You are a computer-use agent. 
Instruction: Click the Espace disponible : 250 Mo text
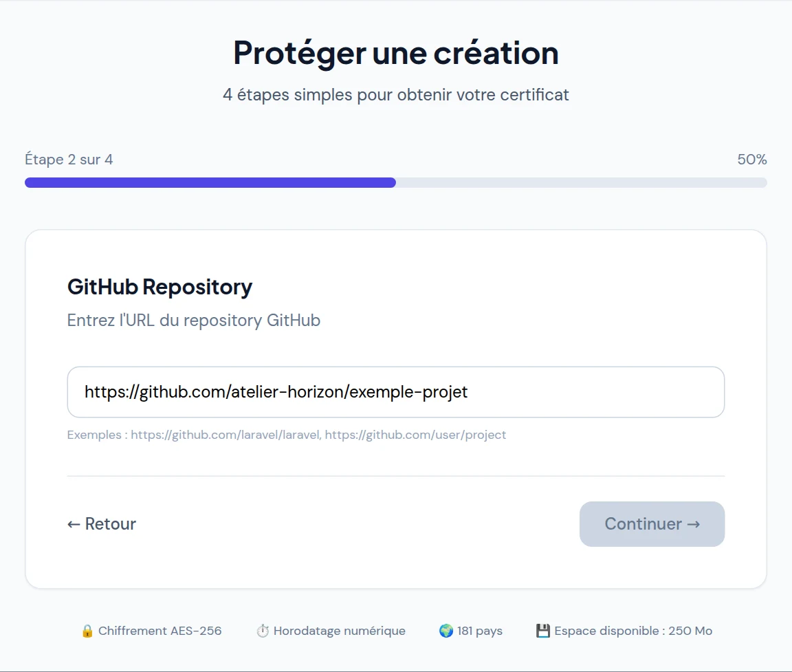[633, 631]
